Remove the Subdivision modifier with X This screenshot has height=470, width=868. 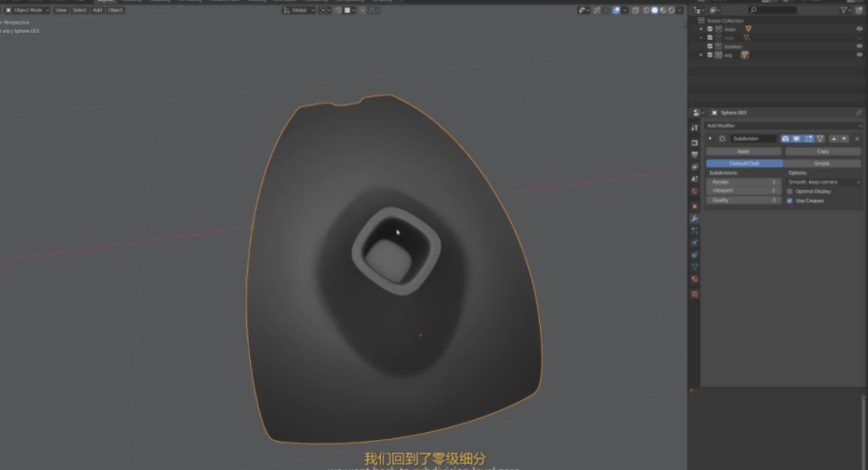[856, 138]
